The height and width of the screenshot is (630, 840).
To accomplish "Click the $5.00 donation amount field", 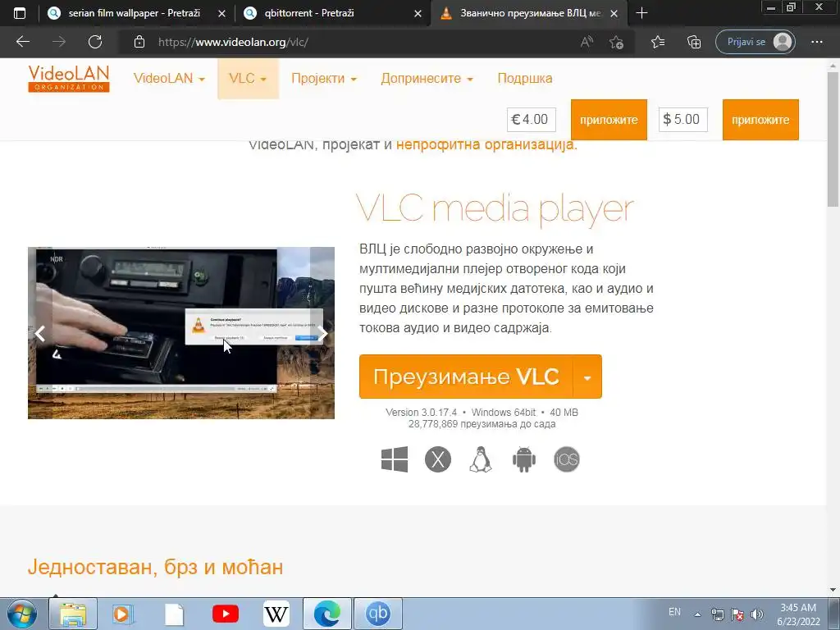I will (x=682, y=120).
